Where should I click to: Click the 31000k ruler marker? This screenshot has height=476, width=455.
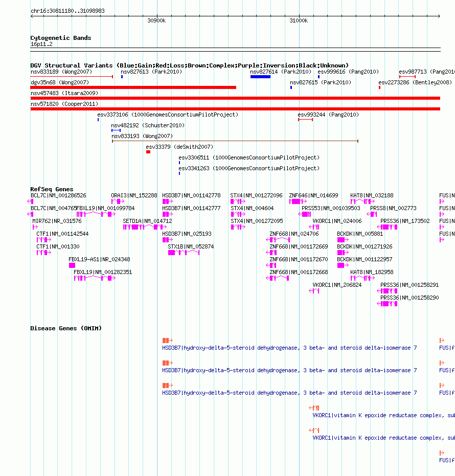click(299, 20)
